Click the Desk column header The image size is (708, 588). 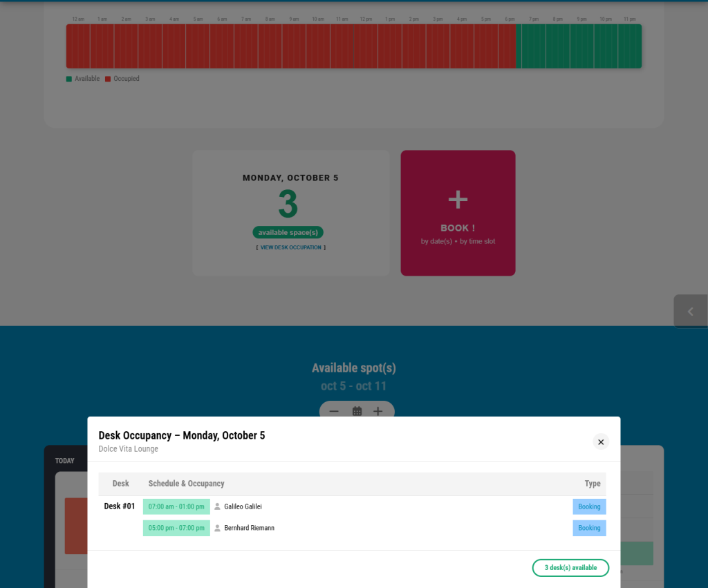(x=120, y=483)
